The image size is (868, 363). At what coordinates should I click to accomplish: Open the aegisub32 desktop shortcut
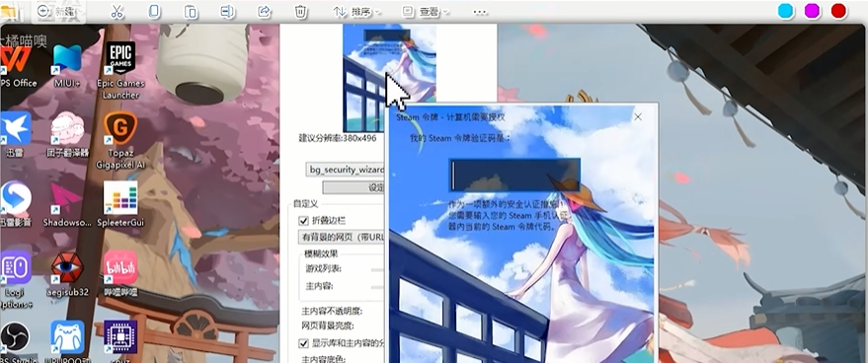[67, 274]
